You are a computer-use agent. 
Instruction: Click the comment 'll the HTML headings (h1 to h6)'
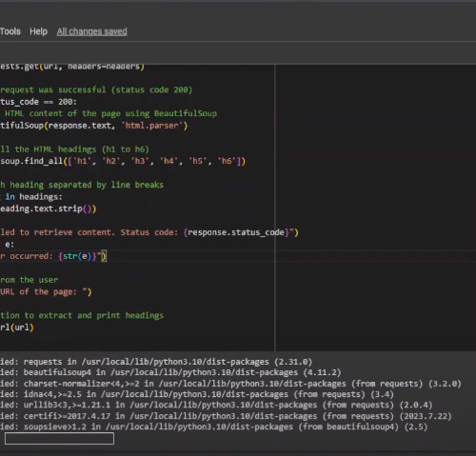point(74,149)
